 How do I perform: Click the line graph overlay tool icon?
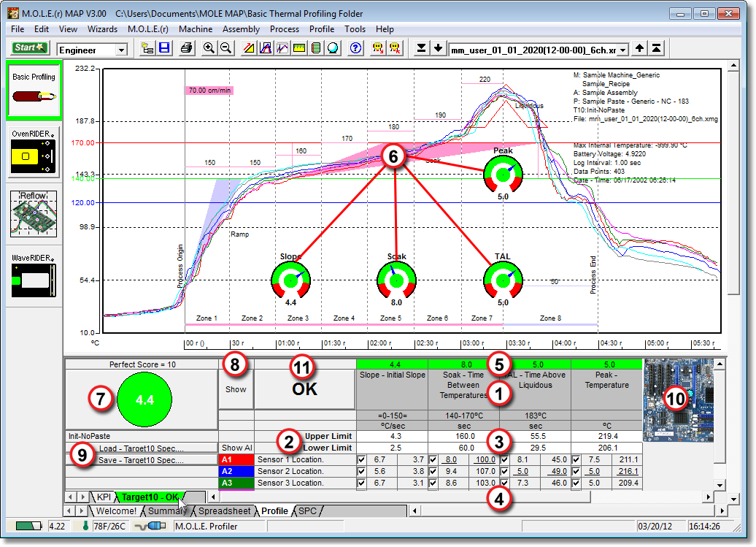(282, 48)
